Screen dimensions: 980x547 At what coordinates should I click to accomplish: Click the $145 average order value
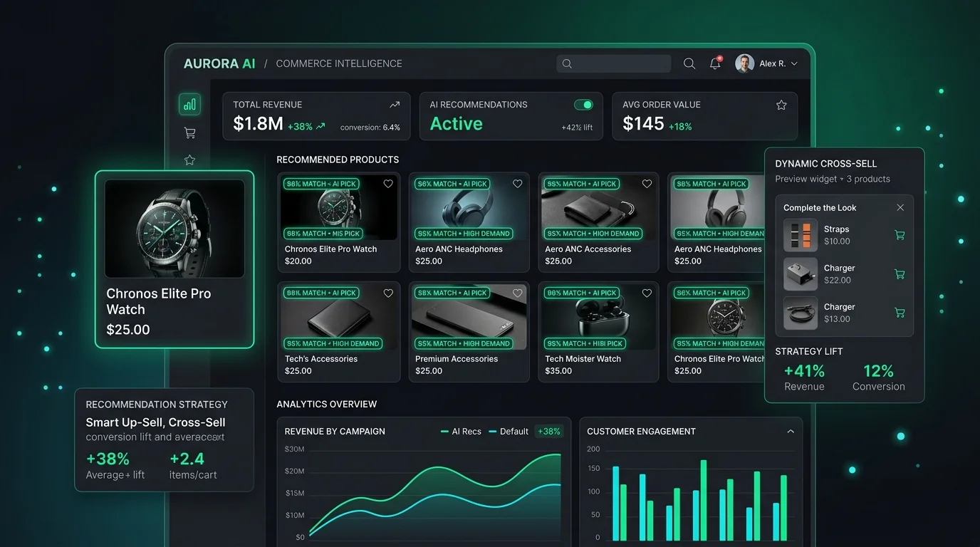pyautogui.click(x=643, y=124)
